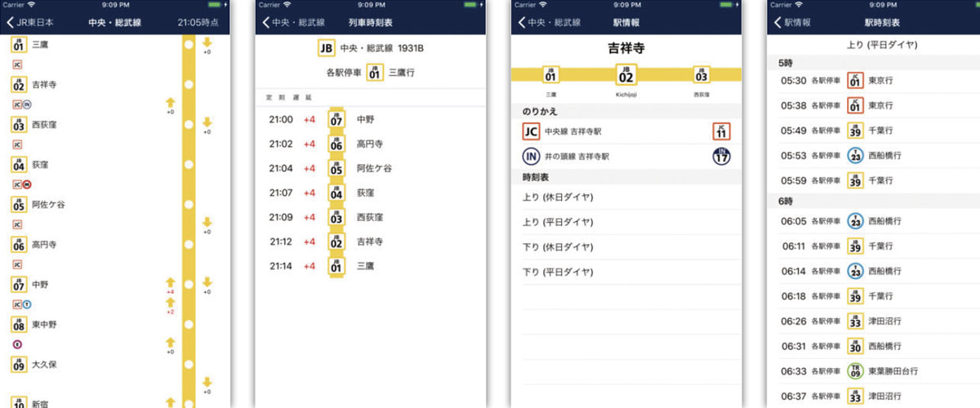This screenshot has width=980, height=408.
Task: Open IN 井の頭線 吉祥寺駅 transfer
Action: (626, 156)
